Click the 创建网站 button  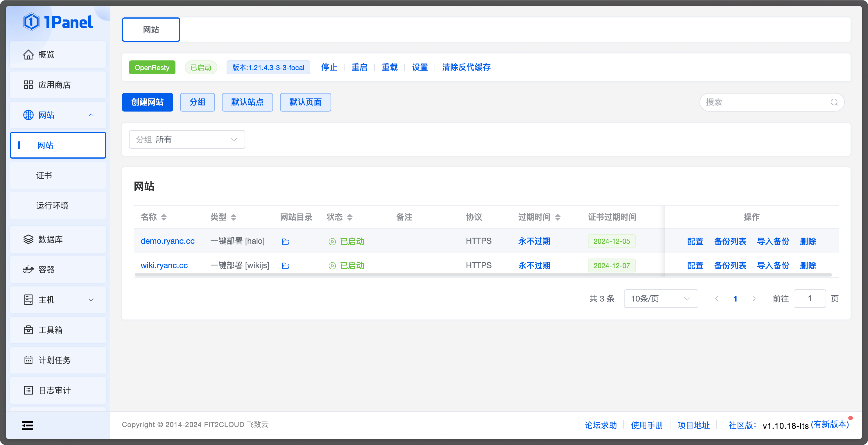147,102
